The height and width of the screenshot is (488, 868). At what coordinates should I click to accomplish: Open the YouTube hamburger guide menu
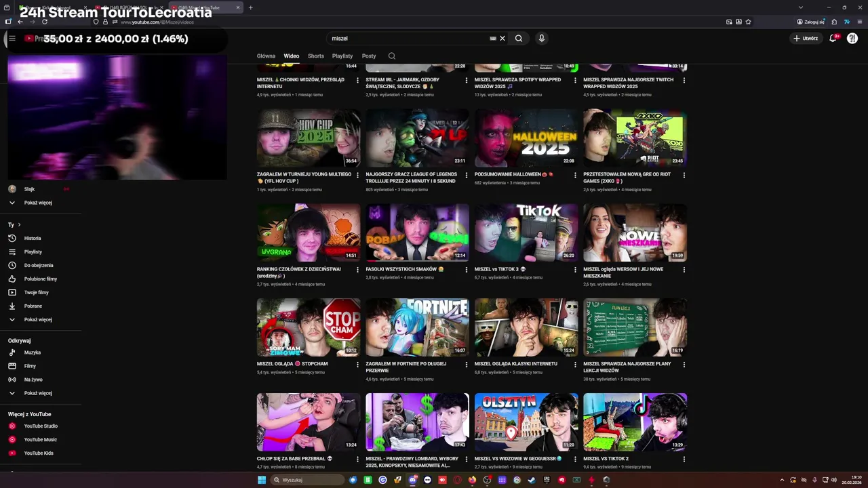[x=12, y=39]
